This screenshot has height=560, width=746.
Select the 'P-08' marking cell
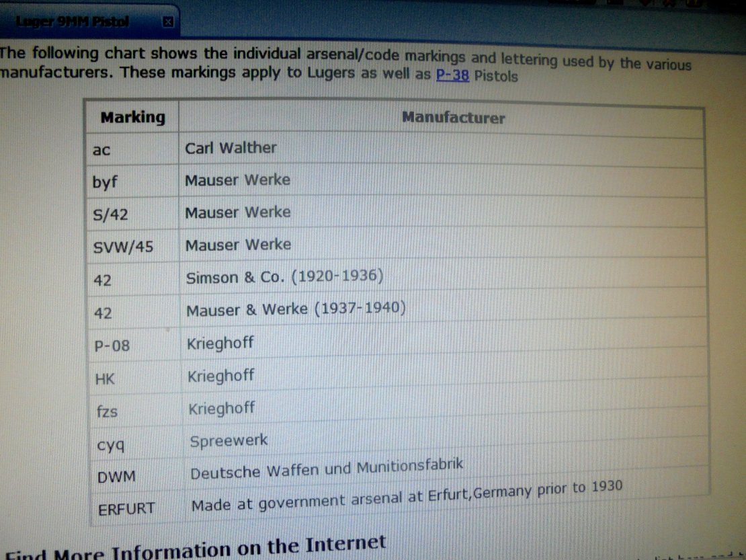(x=134, y=345)
